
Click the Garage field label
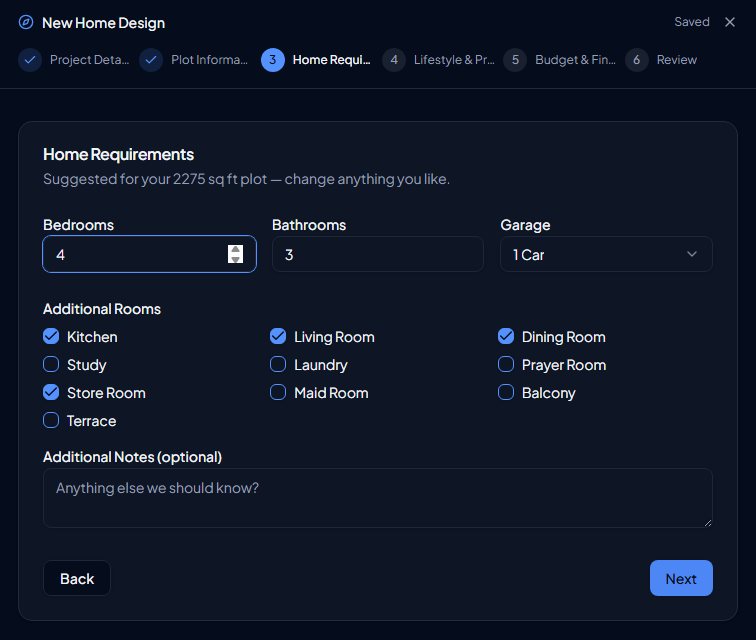point(526,225)
